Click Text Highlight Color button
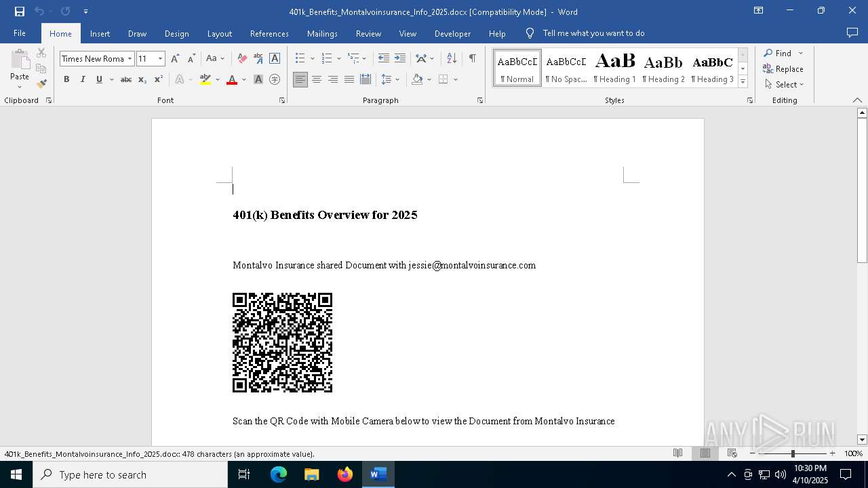The width and height of the screenshot is (868, 488). [205, 79]
